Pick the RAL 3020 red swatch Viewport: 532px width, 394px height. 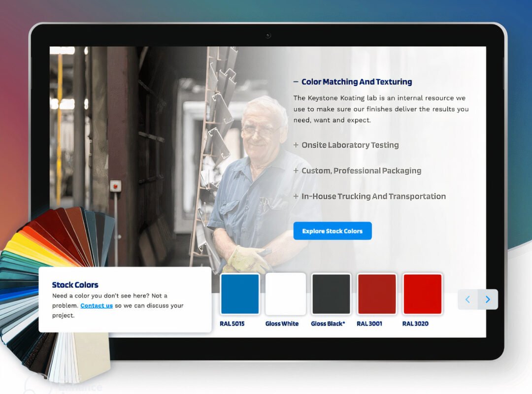tap(423, 294)
